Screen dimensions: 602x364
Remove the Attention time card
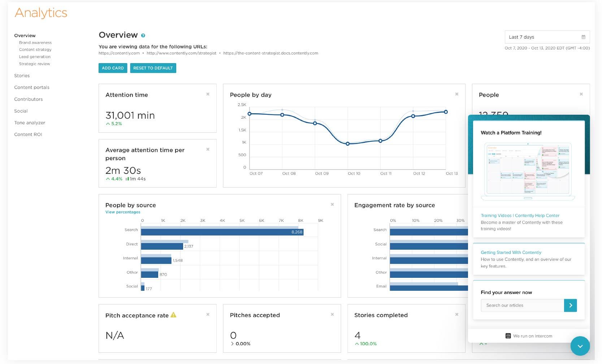[208, 94]
